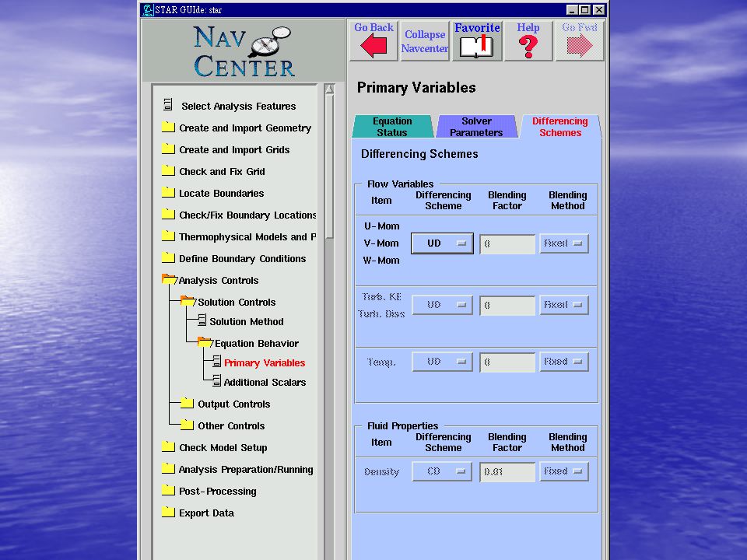Open the Favorite book icon button
The height and width of the screenshot is (560, 747).
(477, 41)
